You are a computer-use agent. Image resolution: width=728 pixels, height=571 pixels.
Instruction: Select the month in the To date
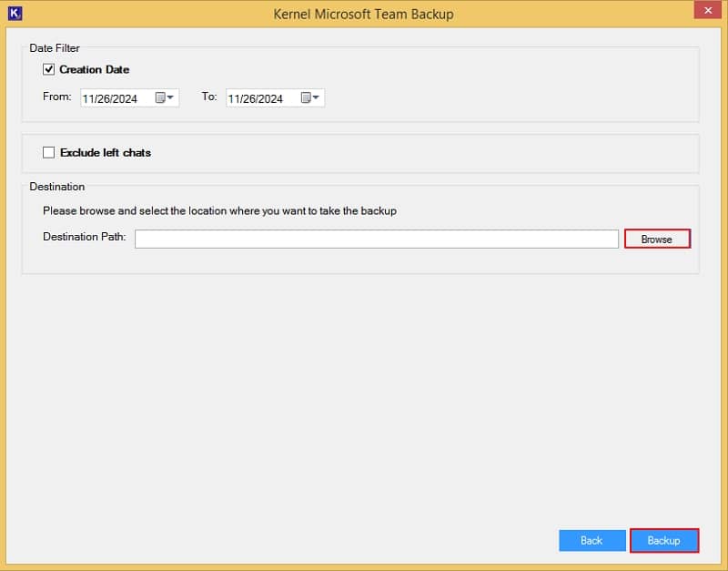(234, 99)
